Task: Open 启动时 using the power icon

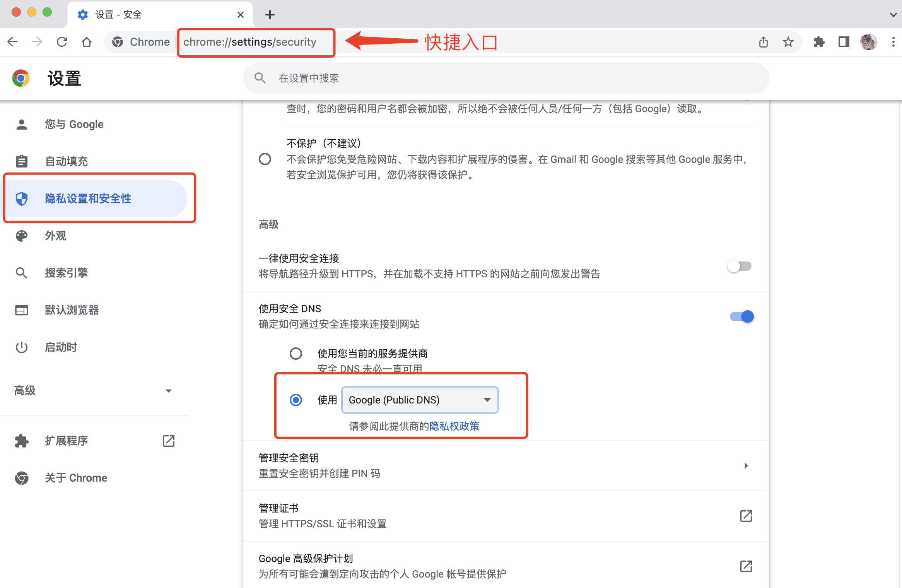Action: [x=21, y=347]
